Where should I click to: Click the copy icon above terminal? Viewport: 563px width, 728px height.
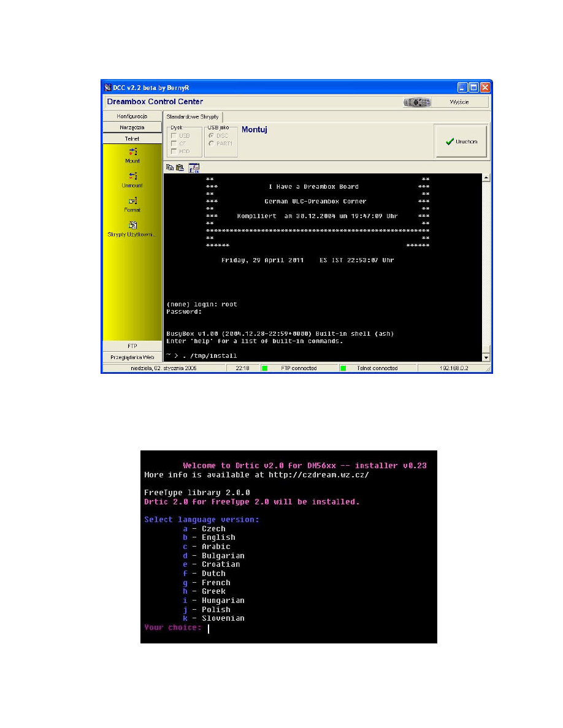(170, 167)
